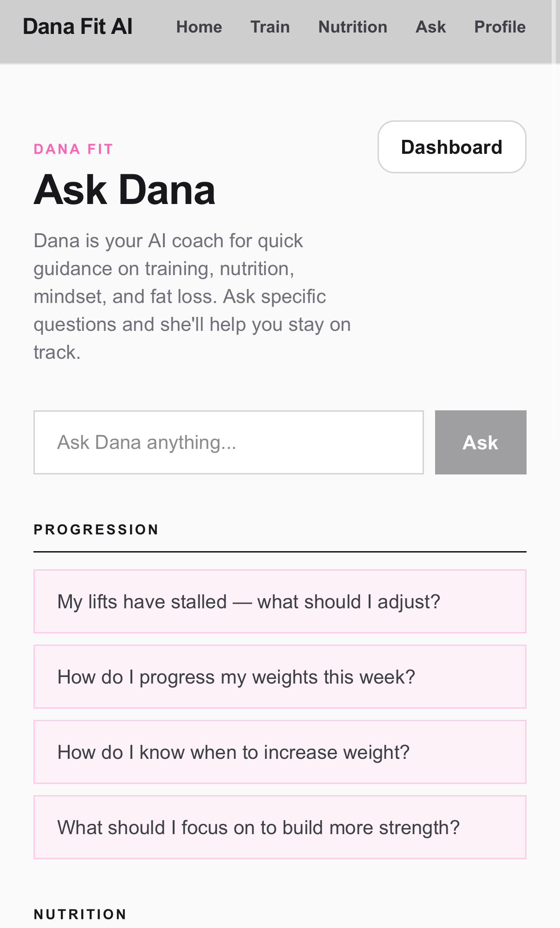The height and width of the screenshot is (928, 560).
Task: Click the NUTRITION section header
Action: coord(80,914)
